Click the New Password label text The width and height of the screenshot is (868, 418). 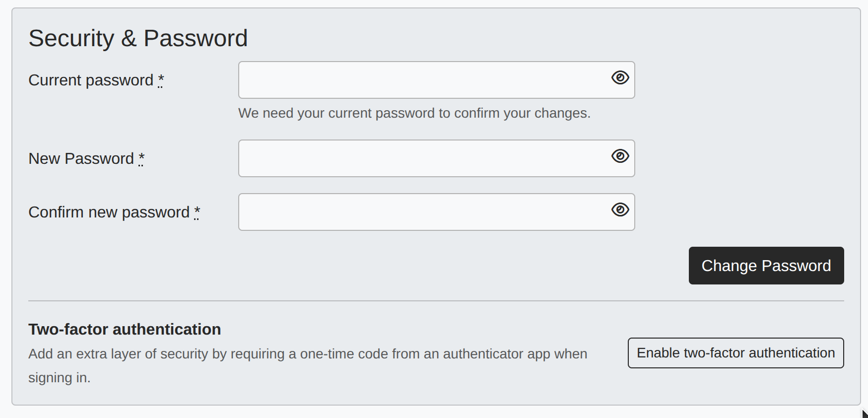[x=81, y=159]
